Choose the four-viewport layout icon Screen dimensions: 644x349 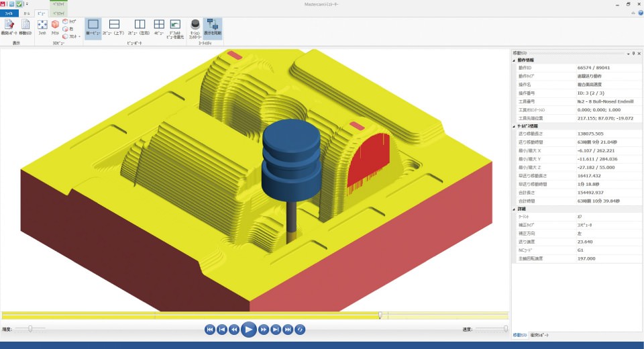pyautogui.click(x=159, y=25)
